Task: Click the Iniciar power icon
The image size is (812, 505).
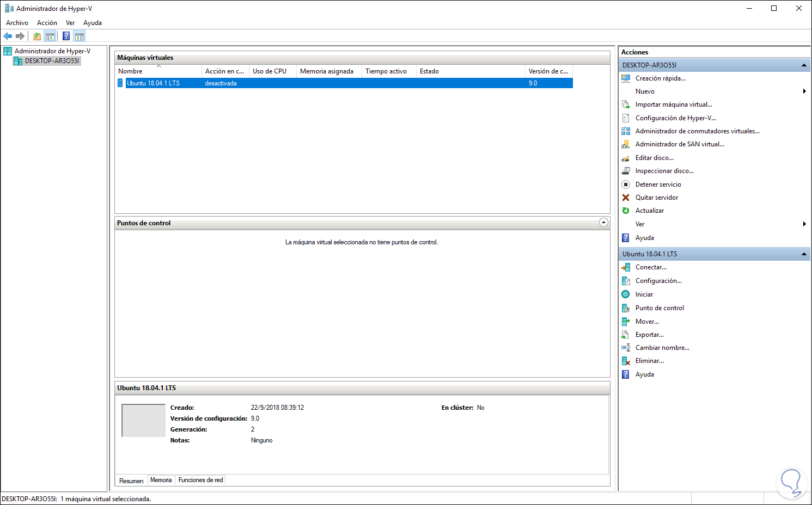Action: 626,294
